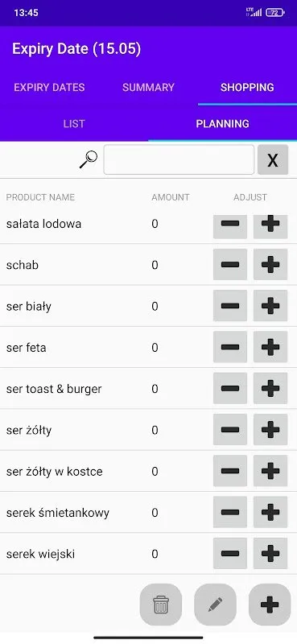297x644 pixels.
Task: Select the serek wiejski product row
Action: tap(148, 554)
